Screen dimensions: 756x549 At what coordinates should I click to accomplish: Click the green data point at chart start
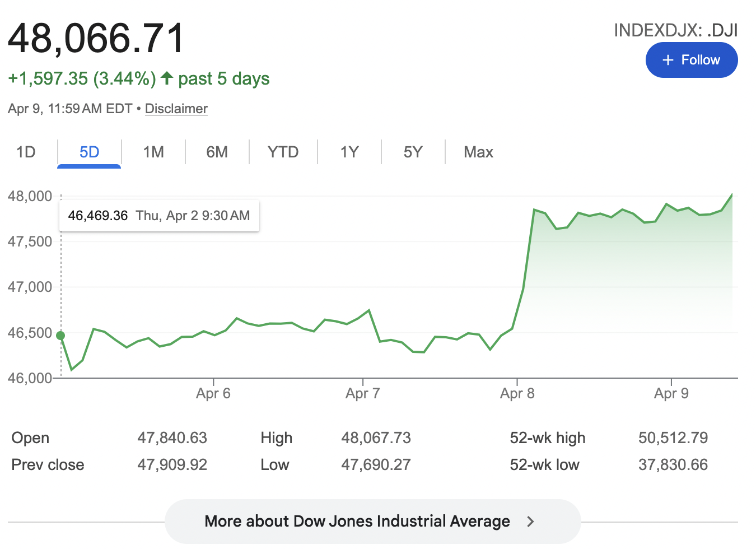click(x=60, y=336)
